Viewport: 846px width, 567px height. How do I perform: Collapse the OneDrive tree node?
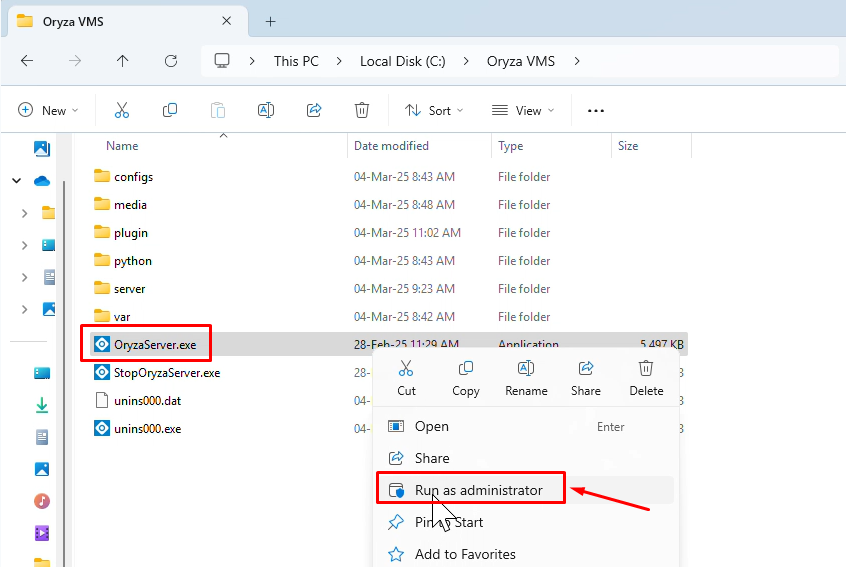click(x=17, y=181)
